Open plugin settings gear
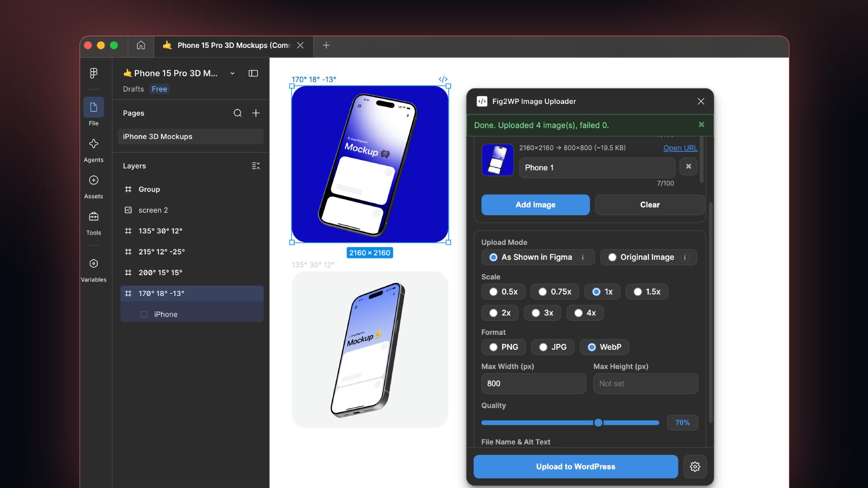Screen dimensions: 868x488 tap(695, 466)
